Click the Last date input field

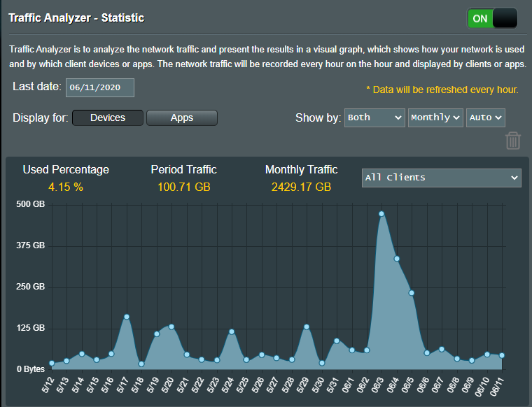click(99, 87)
